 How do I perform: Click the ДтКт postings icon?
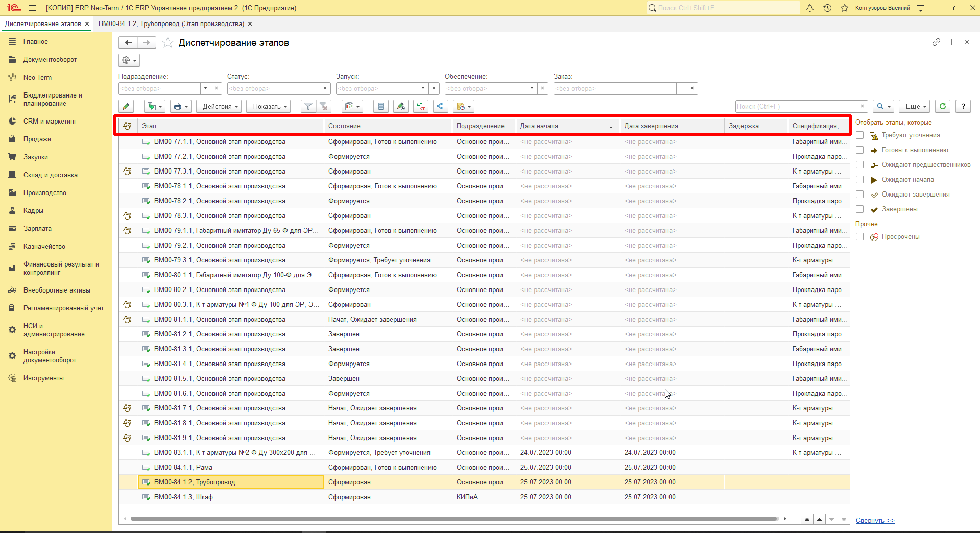point(421,106)
